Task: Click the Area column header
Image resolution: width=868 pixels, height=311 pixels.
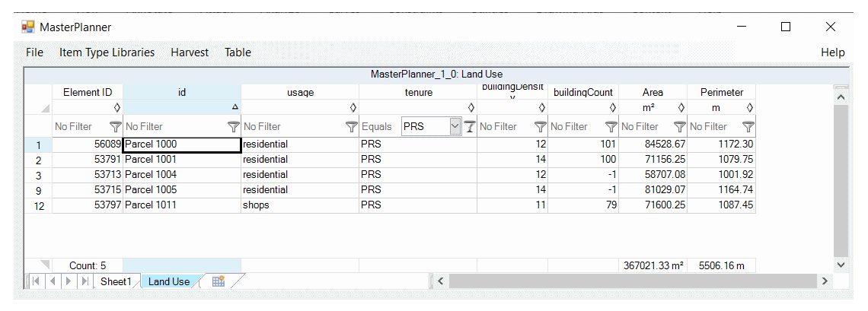Action: pos(653,92)
